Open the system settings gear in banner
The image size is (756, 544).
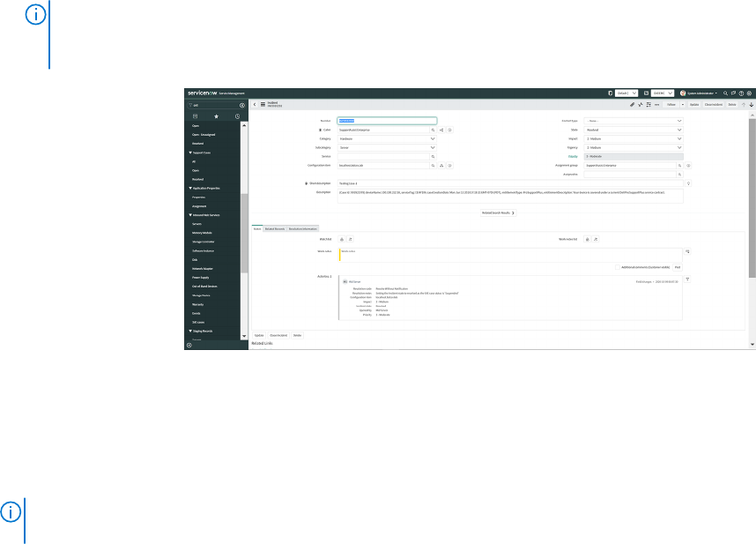pos(749,93)
